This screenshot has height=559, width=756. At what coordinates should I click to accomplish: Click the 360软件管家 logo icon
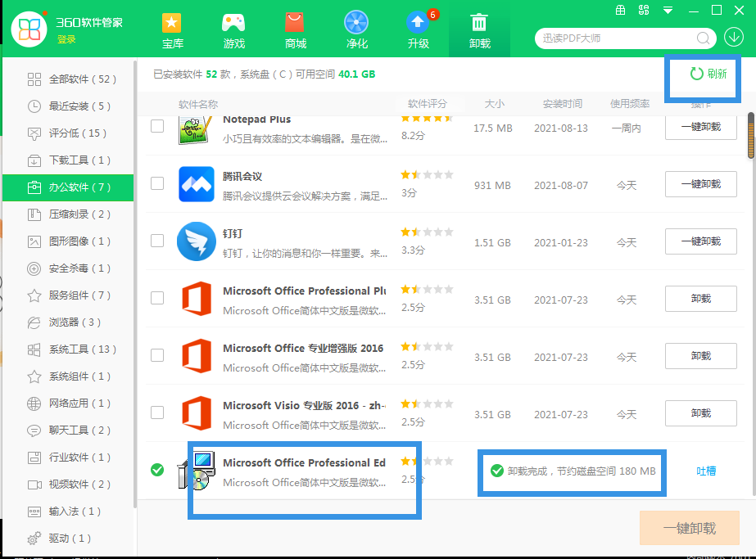point(29,29)
